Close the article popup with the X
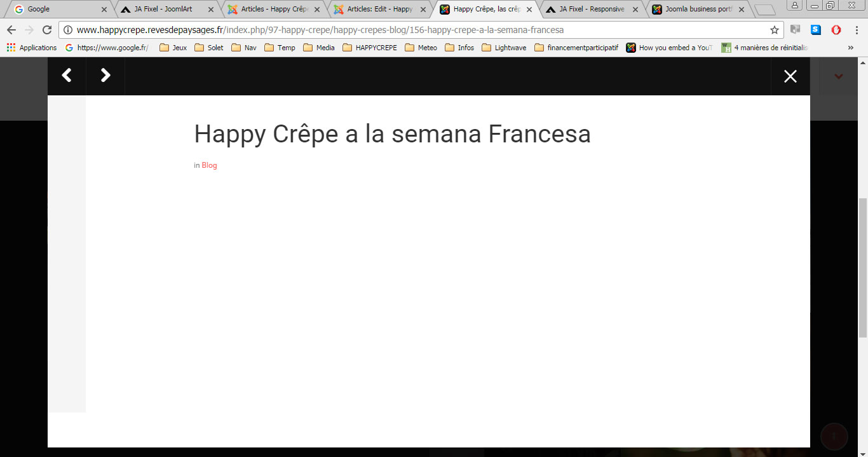 click(790, 76)
